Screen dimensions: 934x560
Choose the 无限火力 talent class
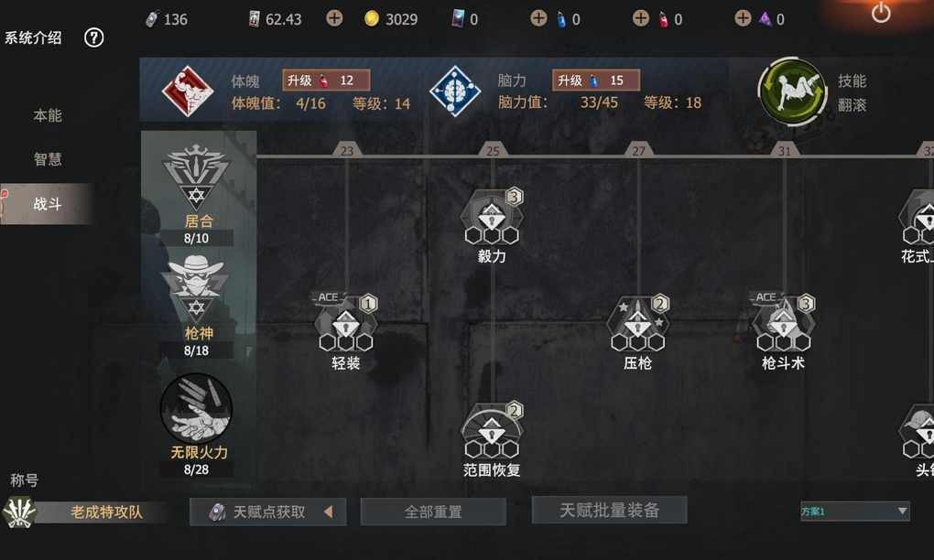click(x=197, y=425)
